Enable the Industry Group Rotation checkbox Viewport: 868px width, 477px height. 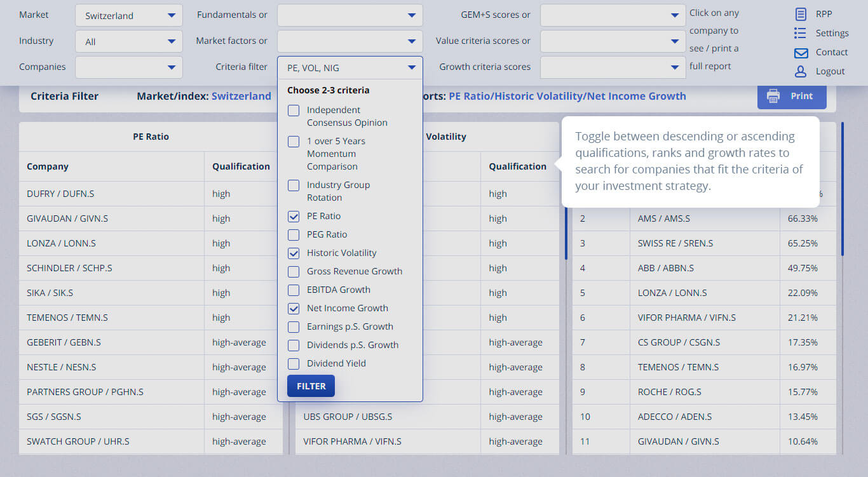click(x=294, y=185)
